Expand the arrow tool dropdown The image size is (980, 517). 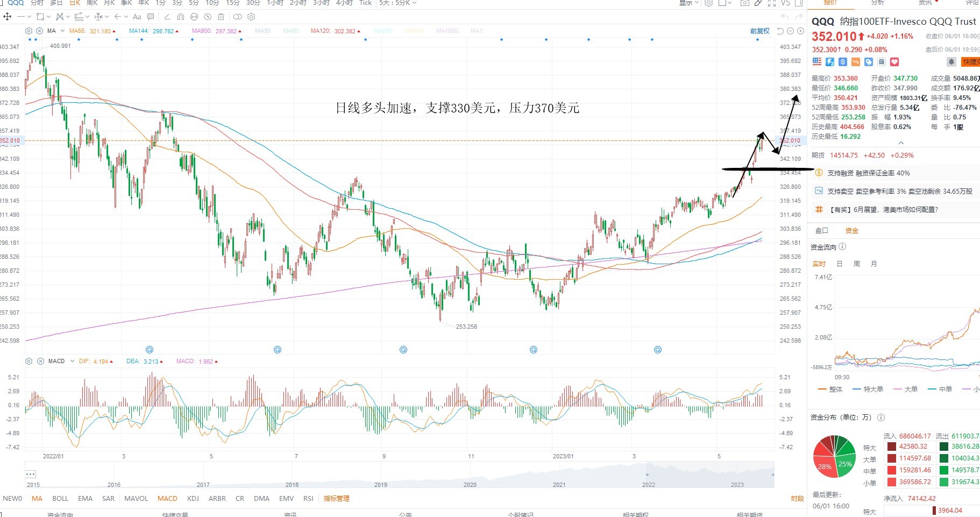tap(126, 17)
